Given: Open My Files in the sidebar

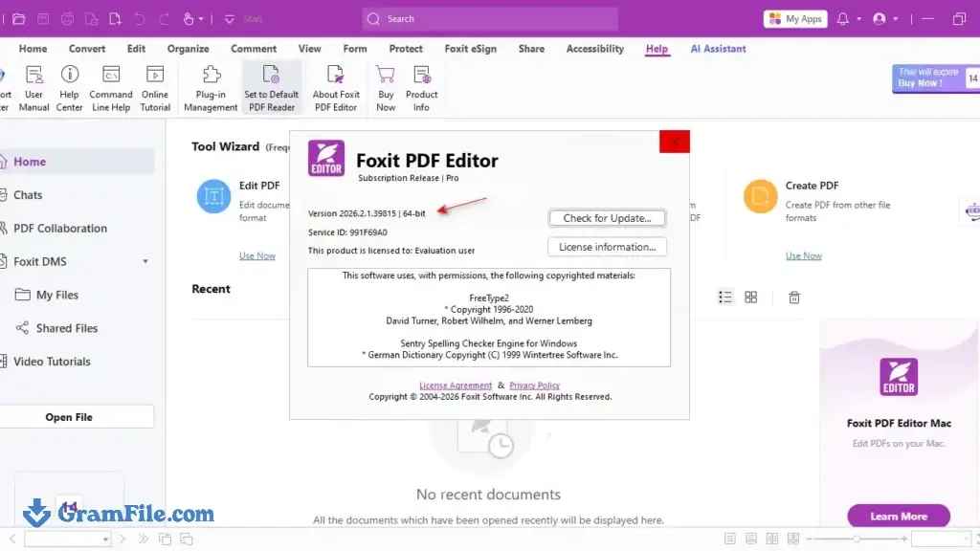Looking at the screenshot, I should point(57,295).
